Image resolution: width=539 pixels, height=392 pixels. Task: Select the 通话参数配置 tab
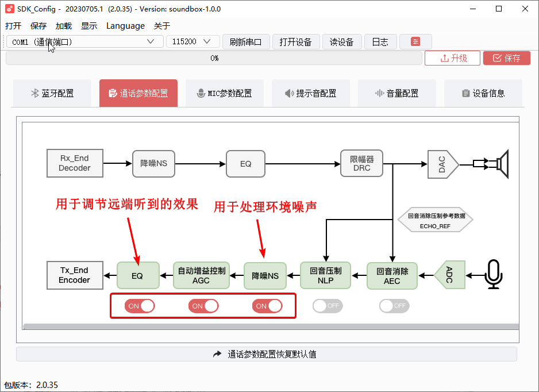(x=138, y=93)
